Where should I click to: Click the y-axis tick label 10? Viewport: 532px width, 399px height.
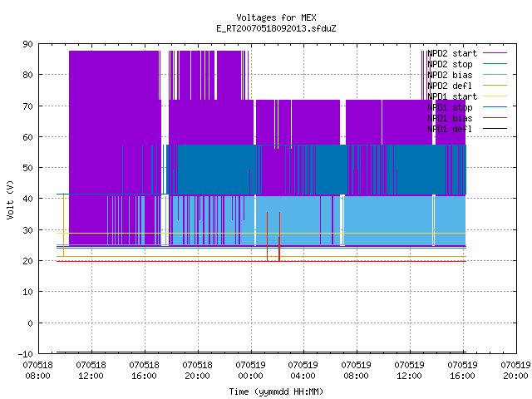27,292
